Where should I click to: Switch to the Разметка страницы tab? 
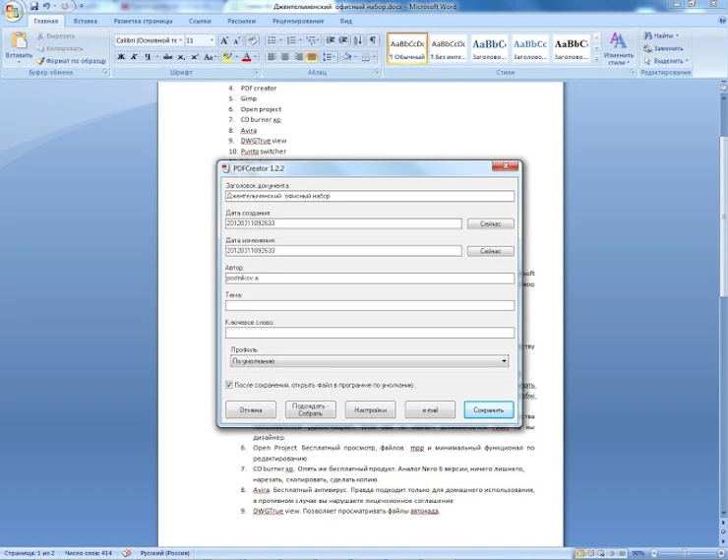coord(143,21)
